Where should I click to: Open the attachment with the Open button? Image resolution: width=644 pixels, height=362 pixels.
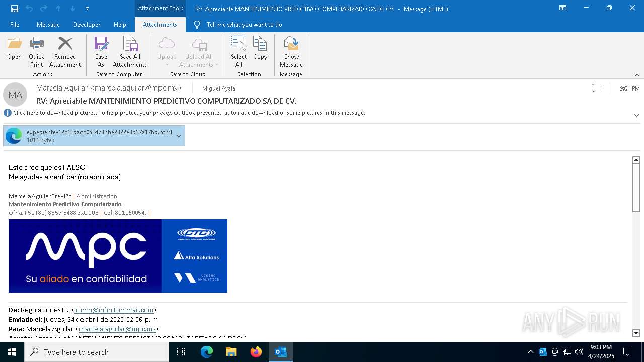coord(14,49)
